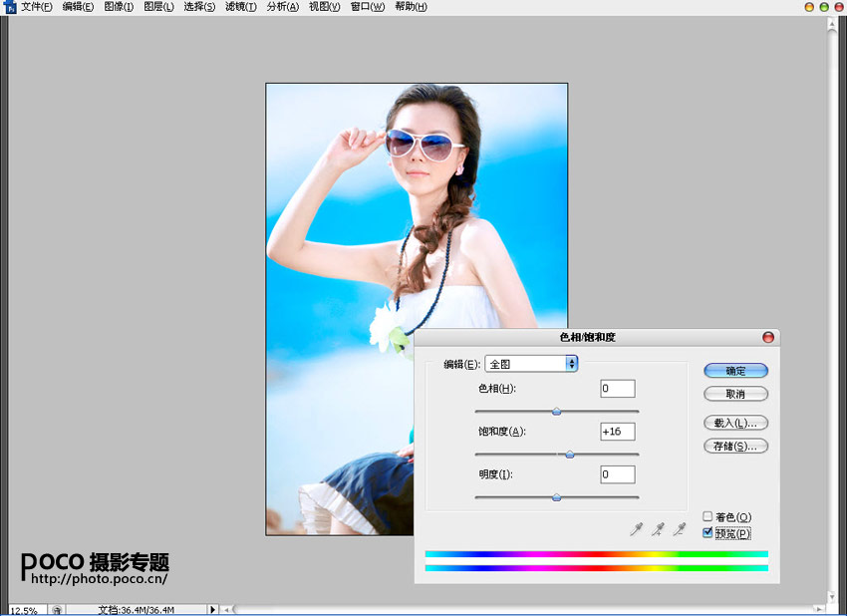Click the 色相 hue value input field
This screenshot has height=616, width=847.
coord(618,389)
